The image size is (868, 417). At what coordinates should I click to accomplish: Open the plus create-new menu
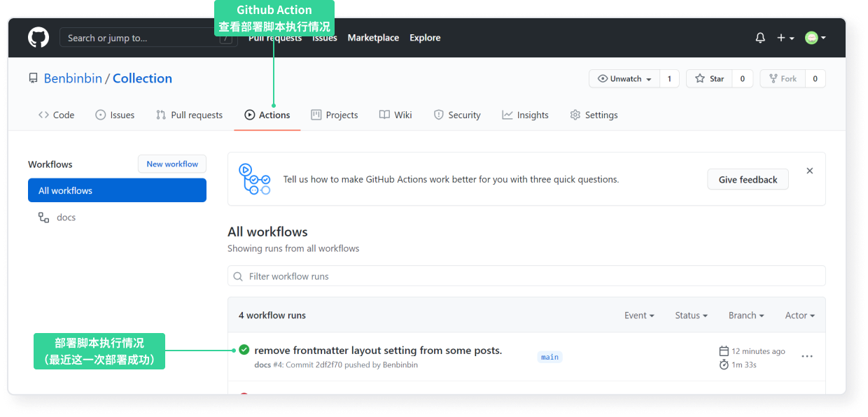point(785,38)
